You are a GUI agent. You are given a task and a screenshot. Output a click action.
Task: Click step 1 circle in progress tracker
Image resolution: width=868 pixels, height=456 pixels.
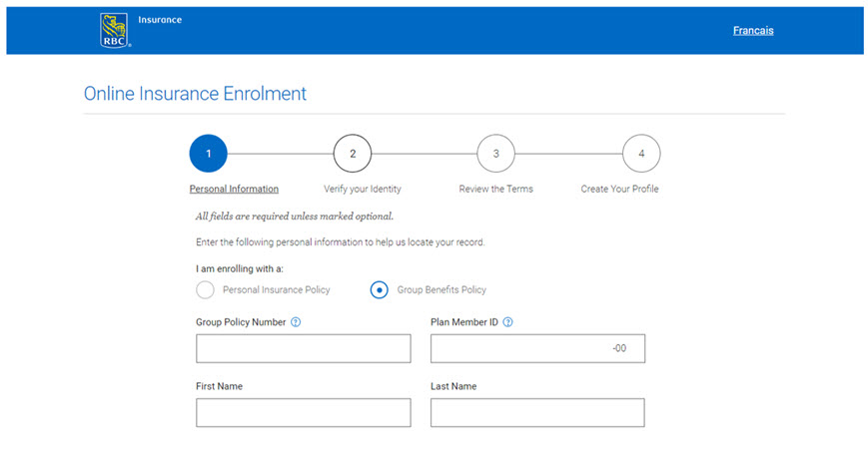click(208, 153)
